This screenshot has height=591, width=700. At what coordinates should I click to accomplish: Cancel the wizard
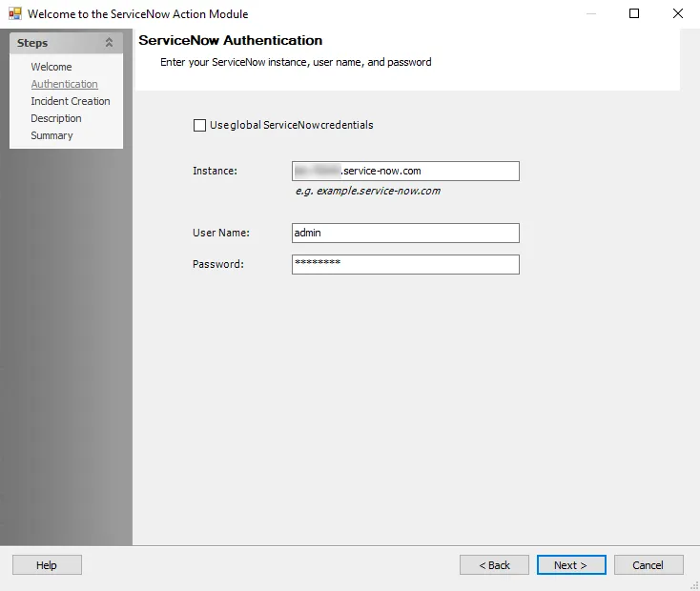tap(649, 565)
